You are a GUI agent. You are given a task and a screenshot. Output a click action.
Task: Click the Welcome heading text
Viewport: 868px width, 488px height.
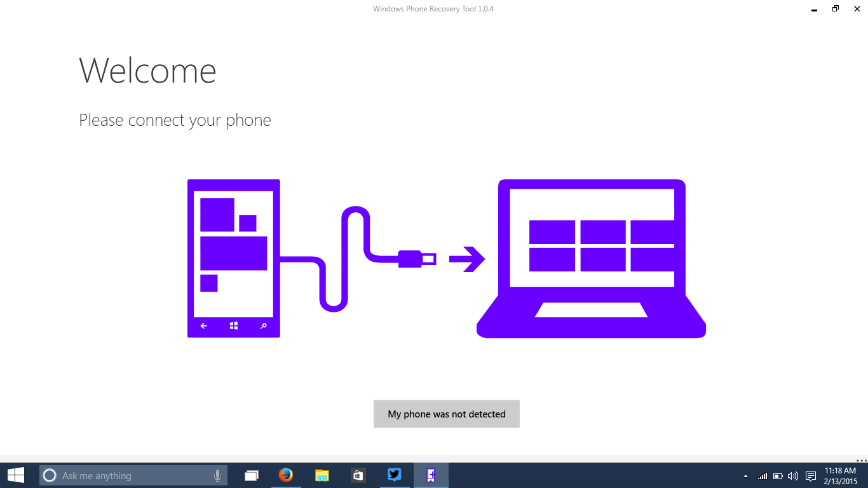tap(147, 70)
